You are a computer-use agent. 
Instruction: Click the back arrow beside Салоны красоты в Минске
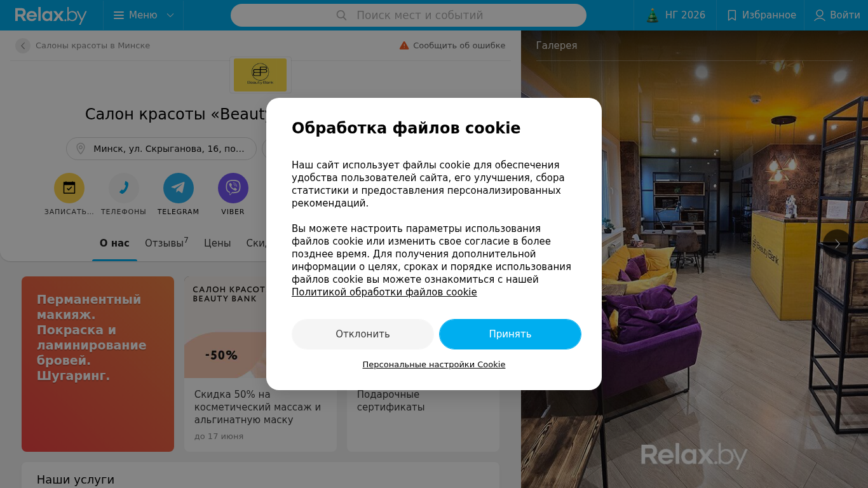coord(23,46)
